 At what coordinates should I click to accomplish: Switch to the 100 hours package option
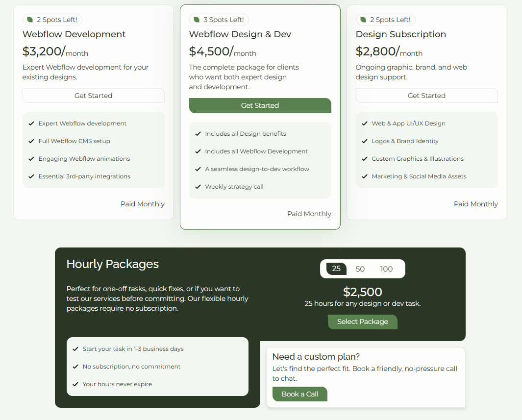386,269
